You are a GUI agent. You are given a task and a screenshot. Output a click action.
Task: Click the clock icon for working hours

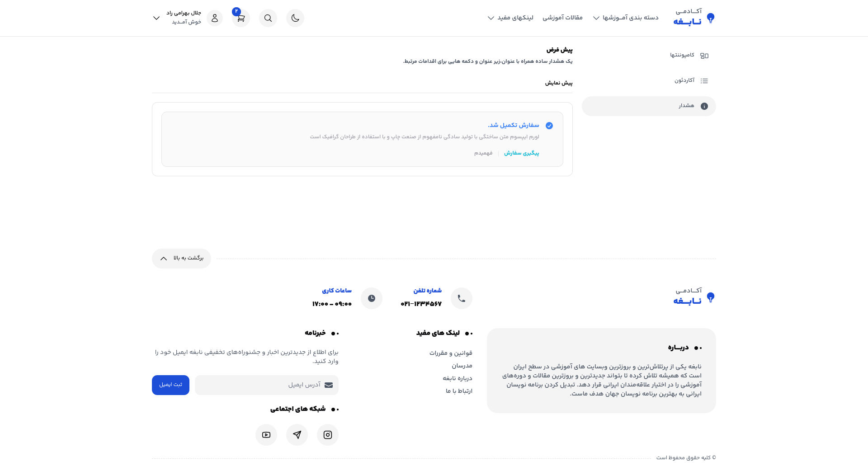(372, 298)
